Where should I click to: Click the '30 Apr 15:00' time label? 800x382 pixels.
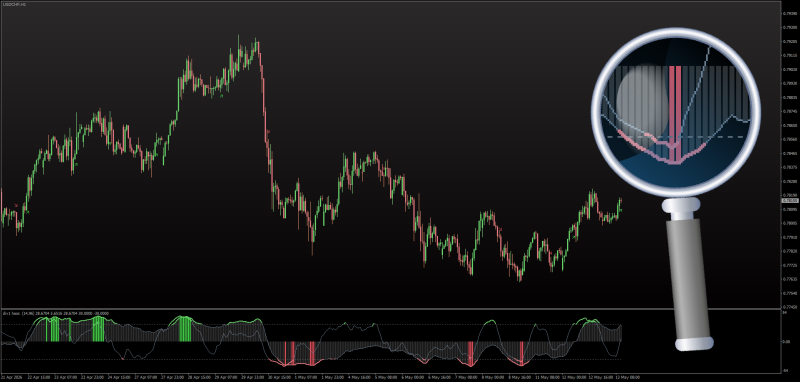[279, 377]
